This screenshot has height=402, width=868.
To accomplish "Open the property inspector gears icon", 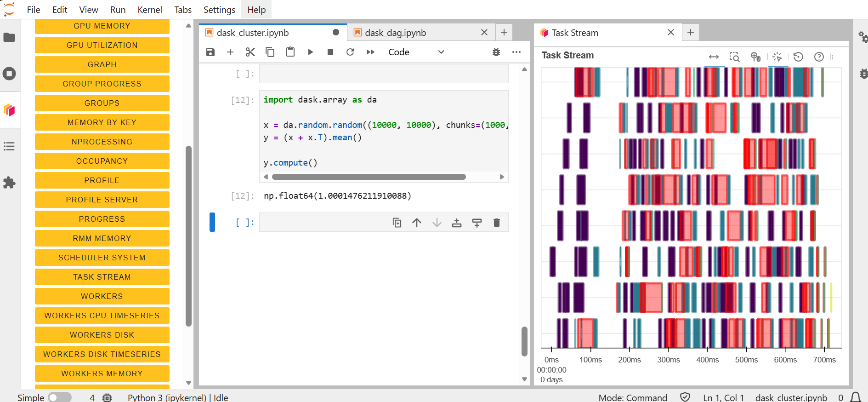I will [862, 37].
